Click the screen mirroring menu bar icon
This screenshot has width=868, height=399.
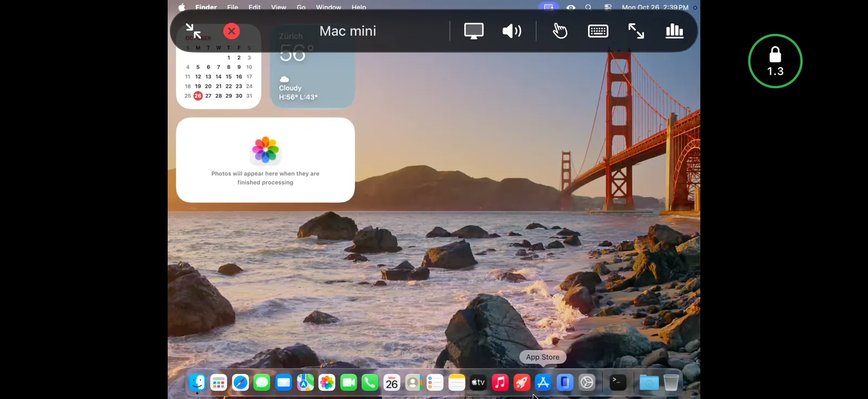point(548,7)
